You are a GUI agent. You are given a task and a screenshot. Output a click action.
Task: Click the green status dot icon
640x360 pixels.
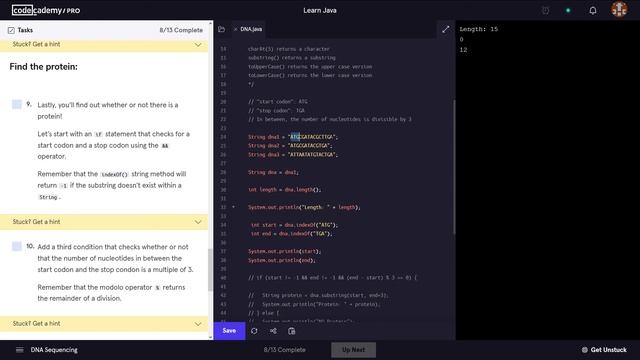tap(568, 11)
